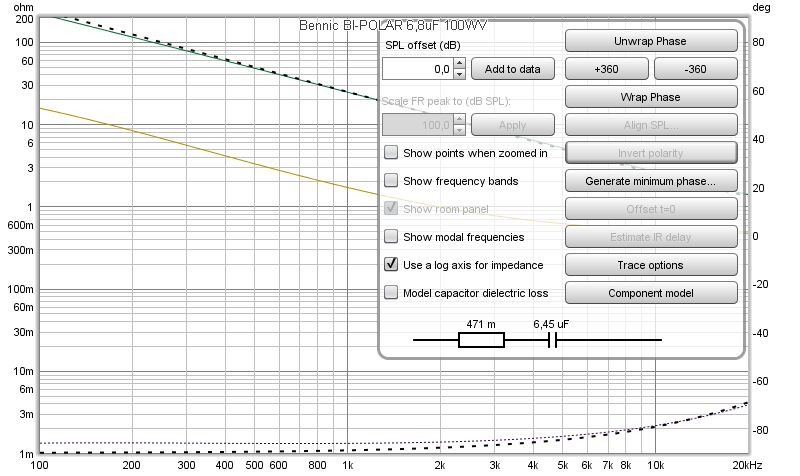Click the Align SPL button
Viewport: 800px width, 476px height.
[651, 125]
